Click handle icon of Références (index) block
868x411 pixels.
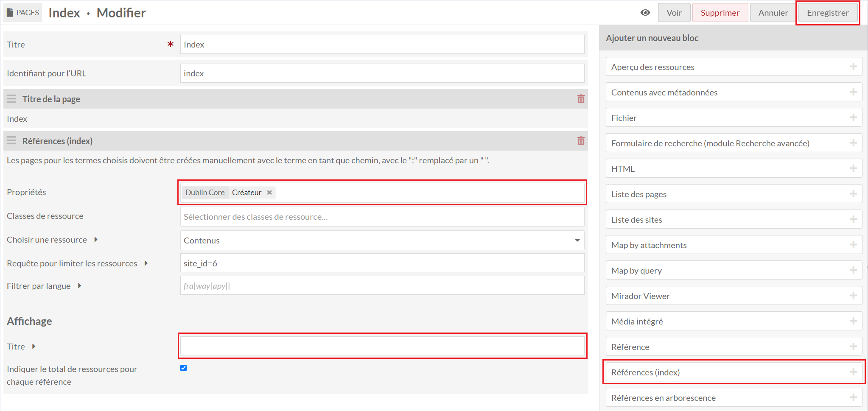pos(11,141)
